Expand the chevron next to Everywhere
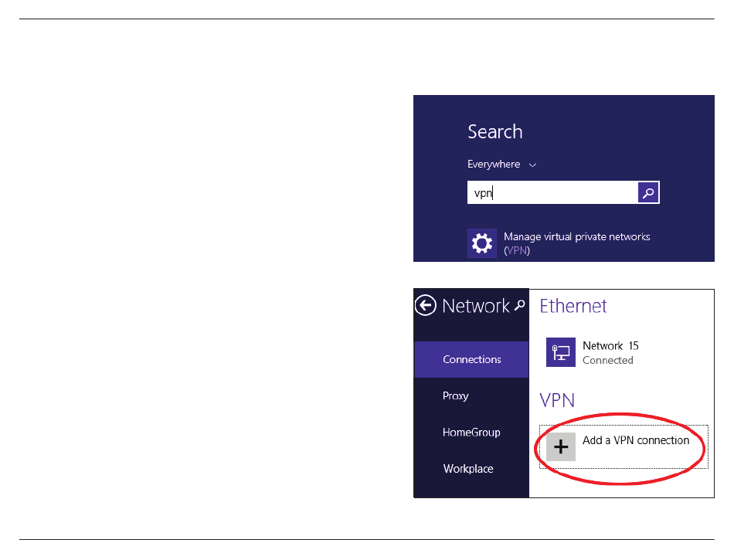 [x=532, y=165]
